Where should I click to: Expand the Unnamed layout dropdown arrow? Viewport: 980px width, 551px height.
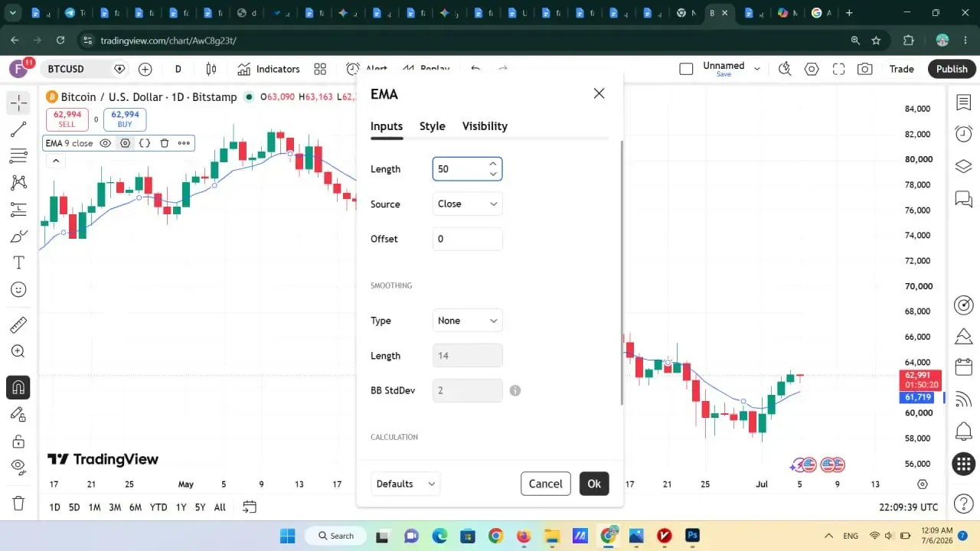point(757,69)
